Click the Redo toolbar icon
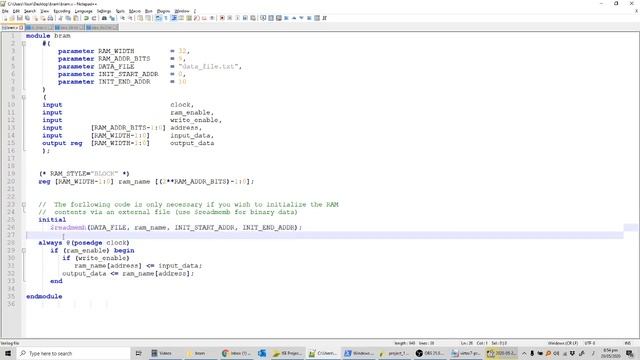The image size is (640, 360). point(94,18)
